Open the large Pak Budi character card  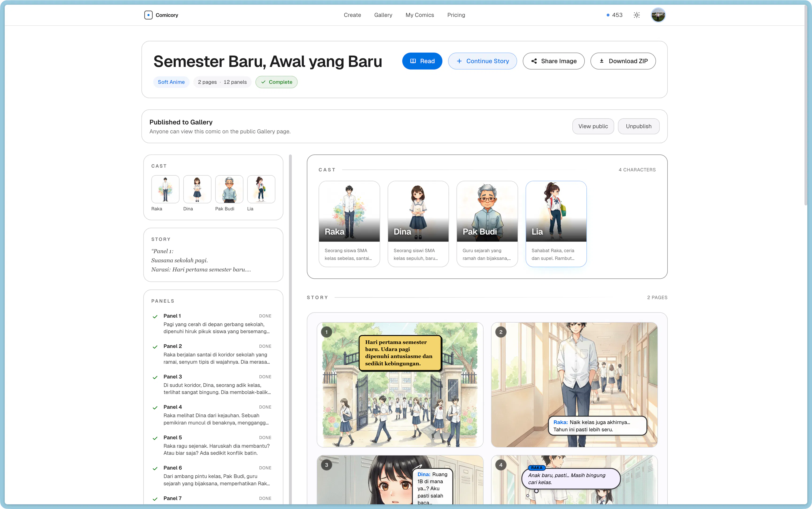[x=487, y=224]
